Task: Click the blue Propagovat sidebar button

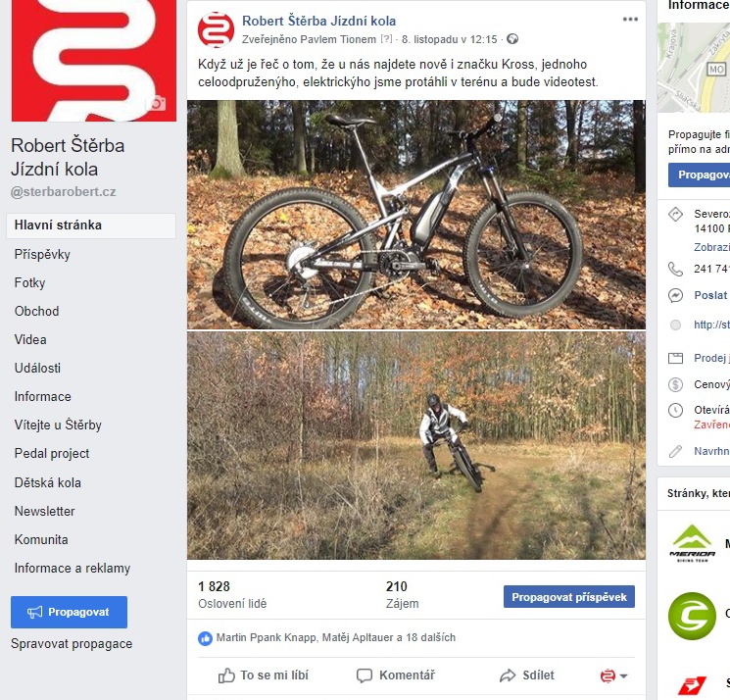Action: click(69, 612)
